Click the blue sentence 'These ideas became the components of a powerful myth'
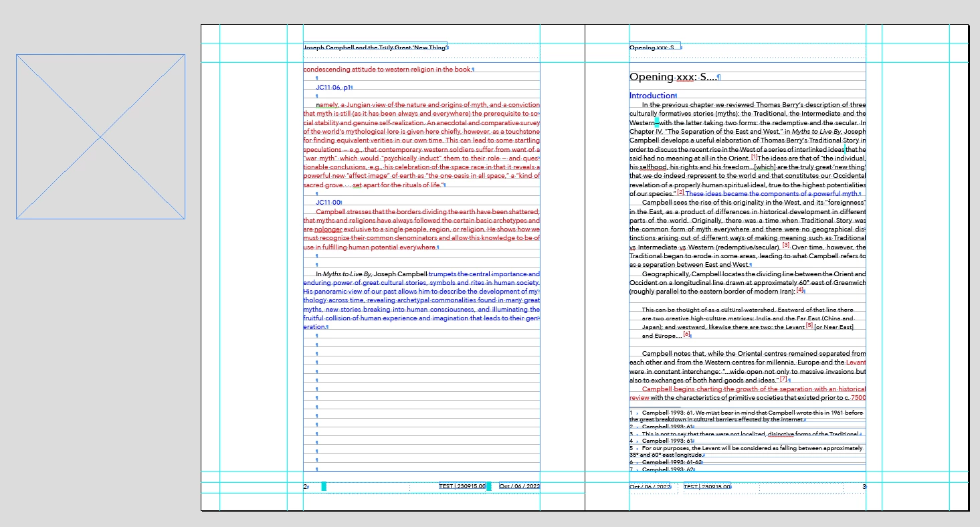The width and height of the screenshot is (980, 527). [x=772, y=193]
